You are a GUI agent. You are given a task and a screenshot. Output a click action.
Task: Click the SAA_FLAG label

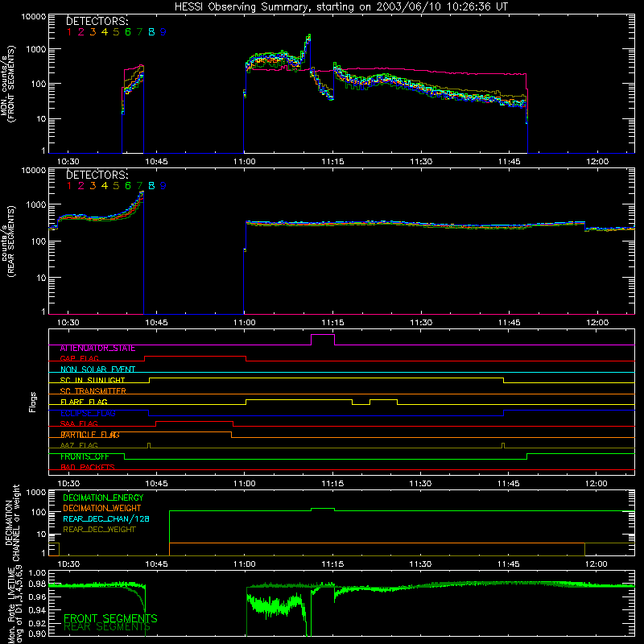tap(79, 423)
